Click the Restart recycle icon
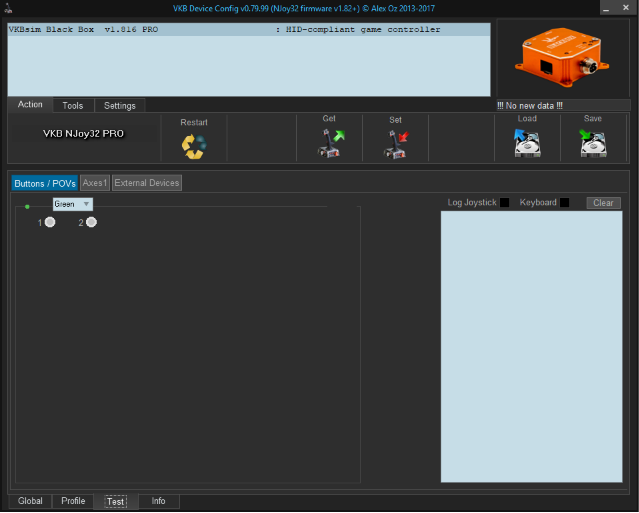The width and height of the screenshot is (639, 513). click(x=194, y=147)
